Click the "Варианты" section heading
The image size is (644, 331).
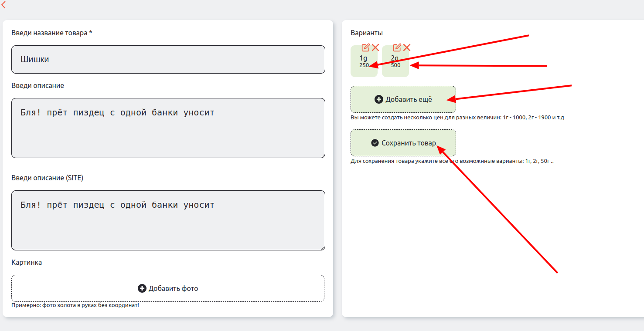pyautogui.click(x=366, y=33)
